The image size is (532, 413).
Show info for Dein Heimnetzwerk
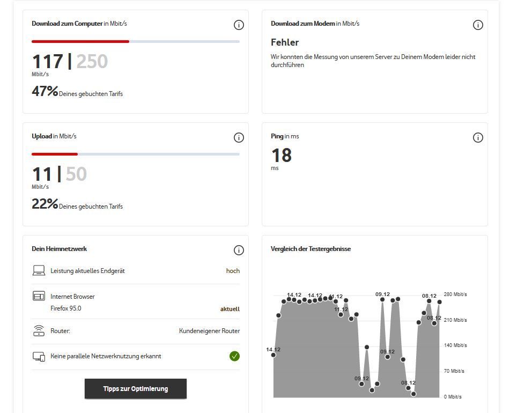pos(239,250)
